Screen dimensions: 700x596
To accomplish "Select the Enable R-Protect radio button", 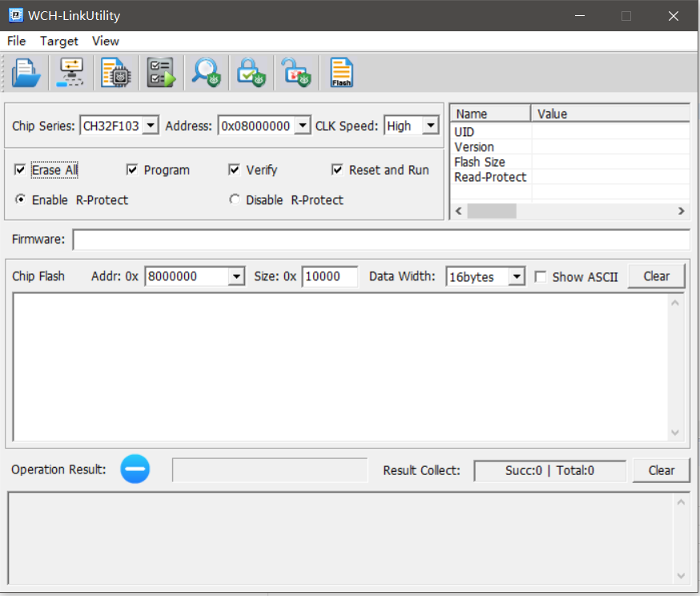I will pos(20,199).
